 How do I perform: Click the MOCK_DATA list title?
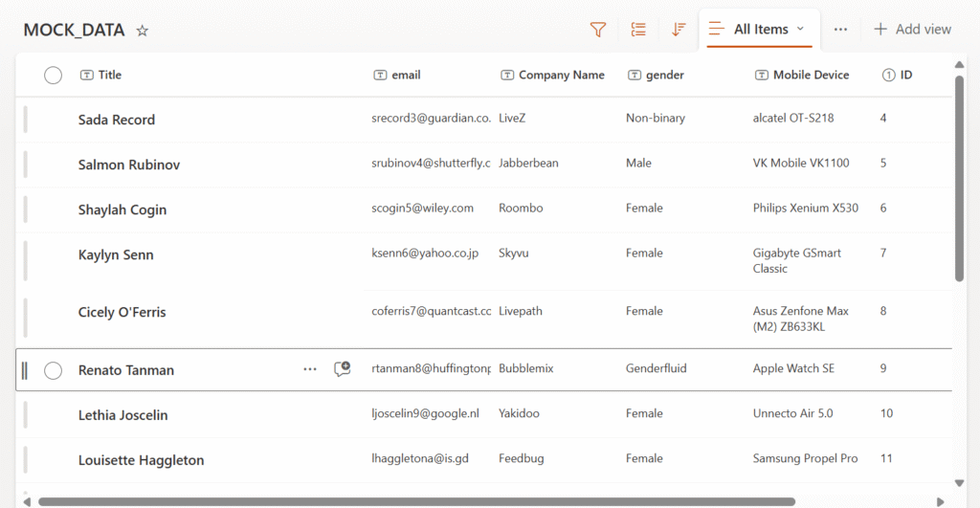[x=74, y=30]
